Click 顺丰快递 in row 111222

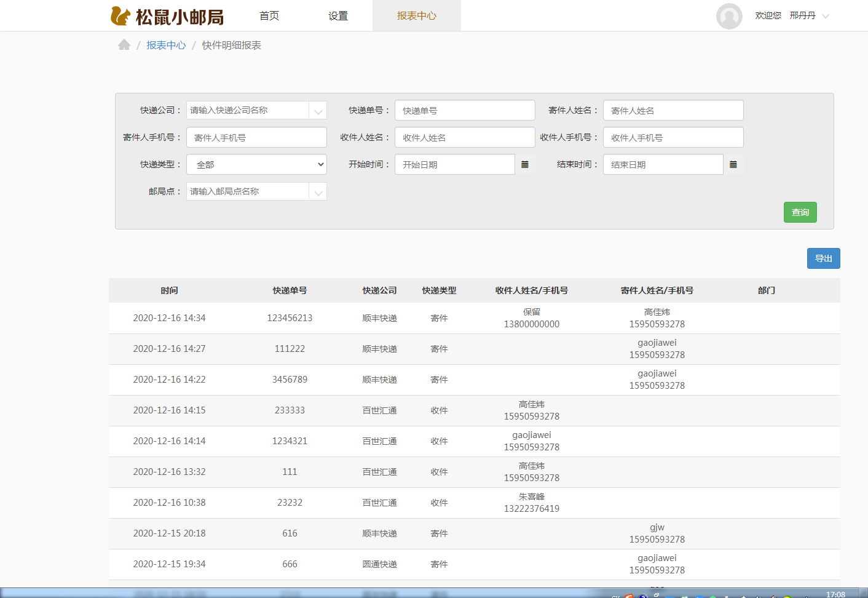point(380,349)
